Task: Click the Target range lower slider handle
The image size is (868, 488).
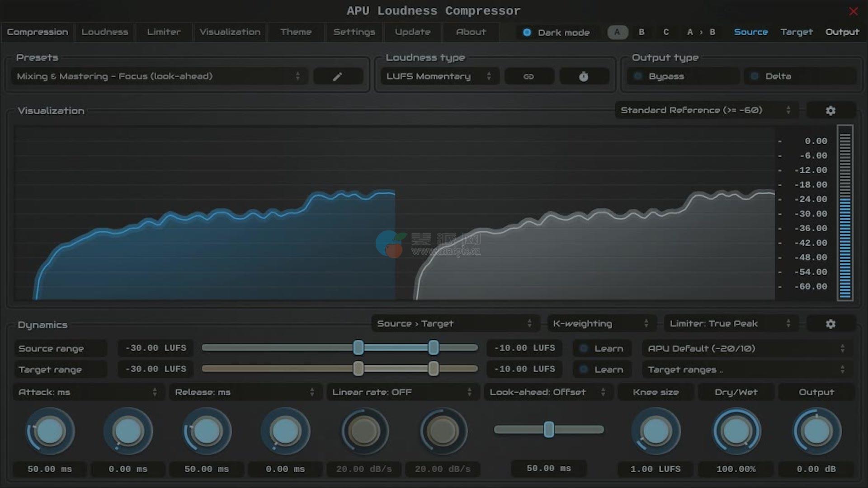Action: click(x=359, y=369)
